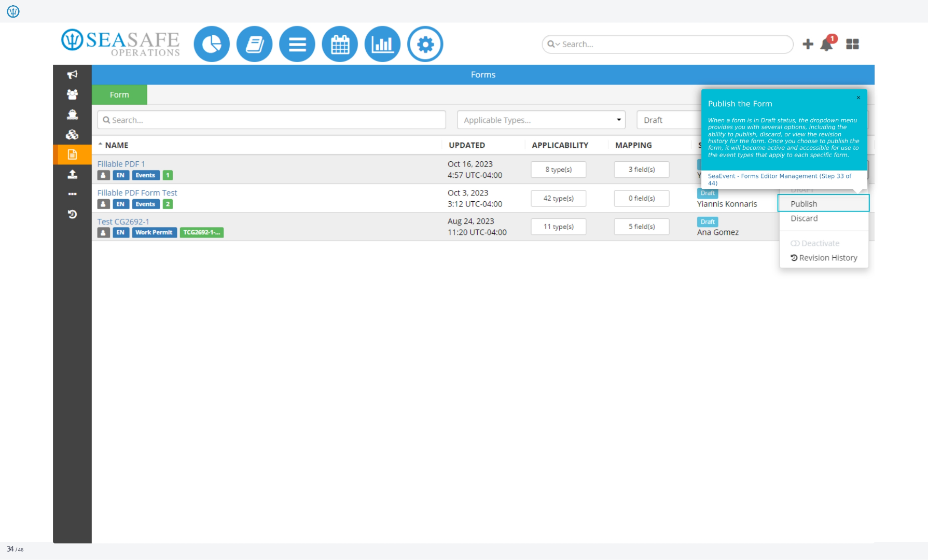Viewport: 928px width, 560px height.
Task: Open the notifications bell icon
Action: click(x=827, y=44)
